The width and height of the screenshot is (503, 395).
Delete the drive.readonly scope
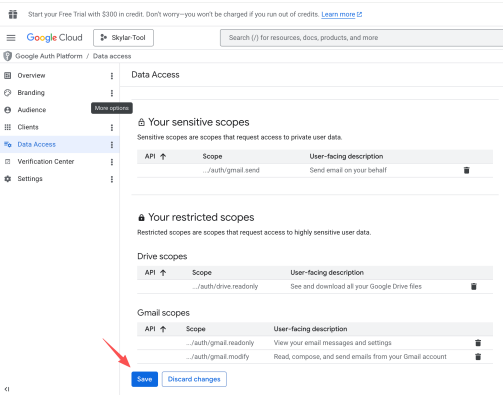pyautogui.click(x=474, y=286)
